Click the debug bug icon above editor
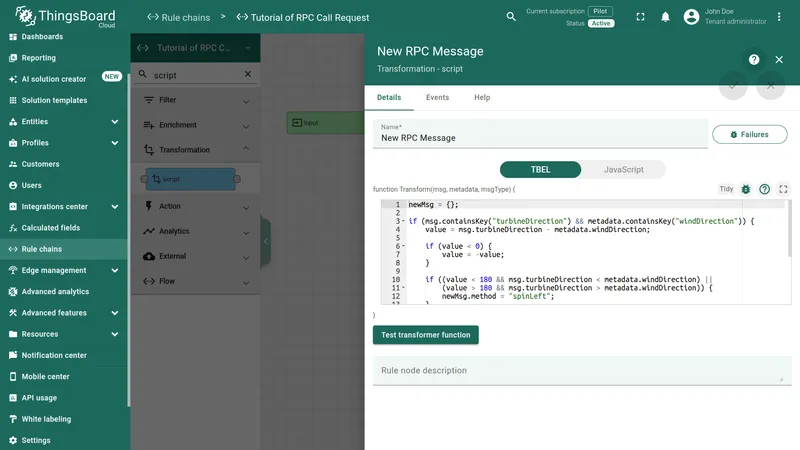 click(746, 190)
